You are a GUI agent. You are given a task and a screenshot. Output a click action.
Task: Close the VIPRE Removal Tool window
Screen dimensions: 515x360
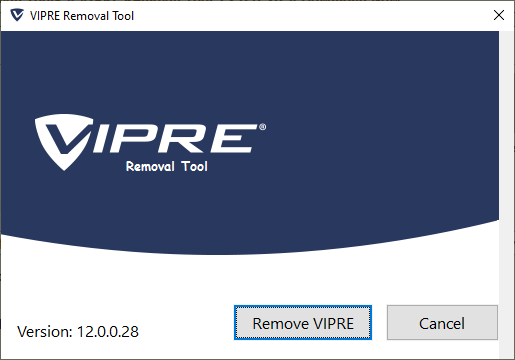coord(499,15)
